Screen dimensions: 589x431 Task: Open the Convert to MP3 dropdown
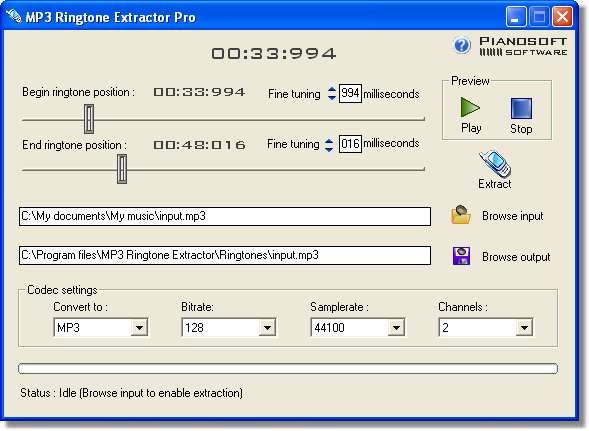(x=139, y=328)
